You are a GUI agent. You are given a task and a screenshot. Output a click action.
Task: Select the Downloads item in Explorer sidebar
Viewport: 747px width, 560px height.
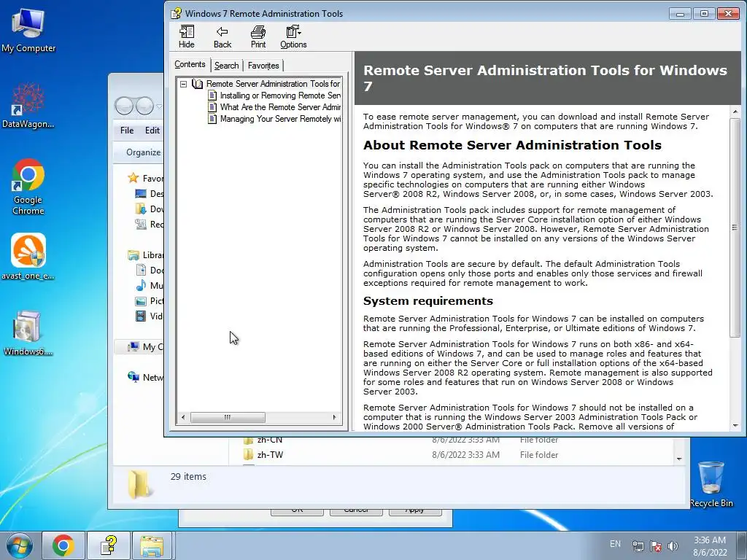pos(149,209)
